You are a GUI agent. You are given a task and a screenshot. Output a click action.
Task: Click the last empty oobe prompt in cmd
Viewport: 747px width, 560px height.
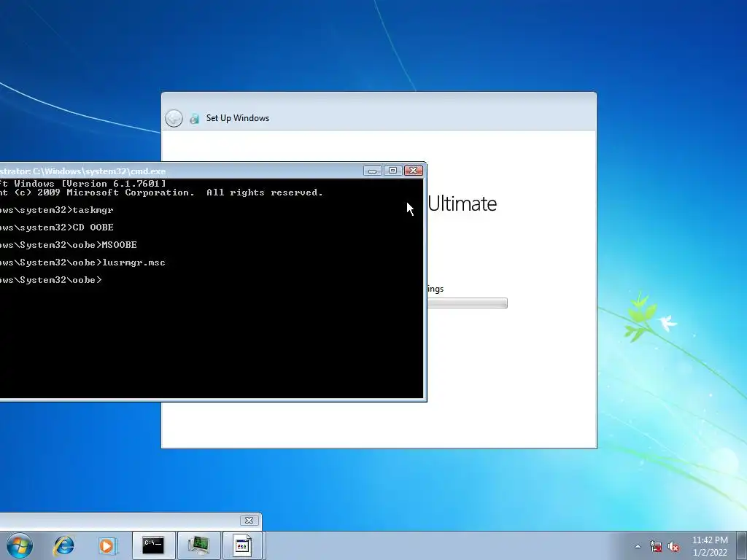pyautogui.click(x=51, y=280)
